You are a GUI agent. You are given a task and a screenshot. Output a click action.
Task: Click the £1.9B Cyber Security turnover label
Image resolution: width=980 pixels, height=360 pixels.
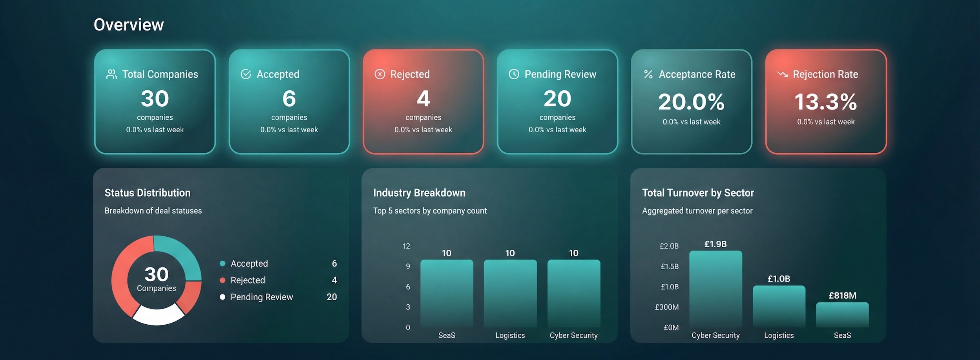[x=715, y=244]
